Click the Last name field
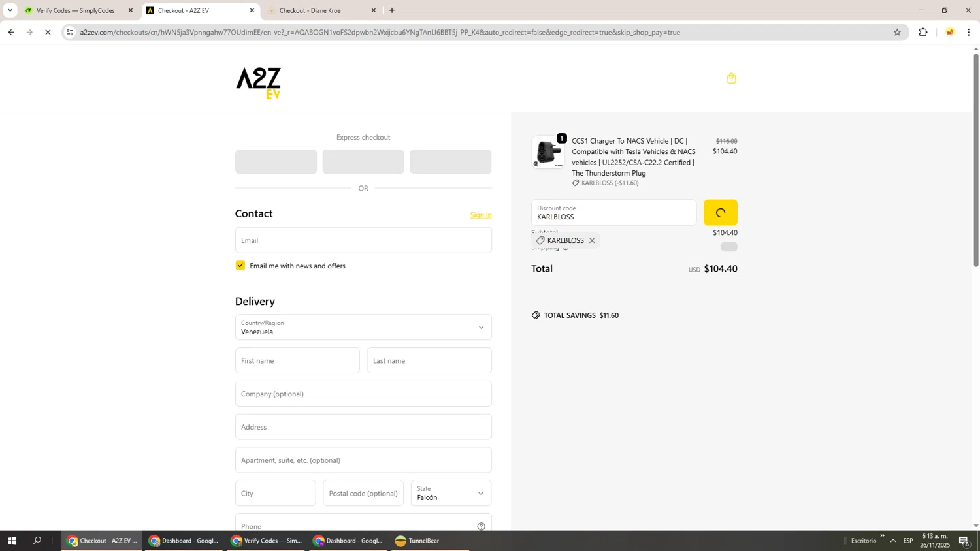The image size is (980, 551). click(x=429, y=360)
